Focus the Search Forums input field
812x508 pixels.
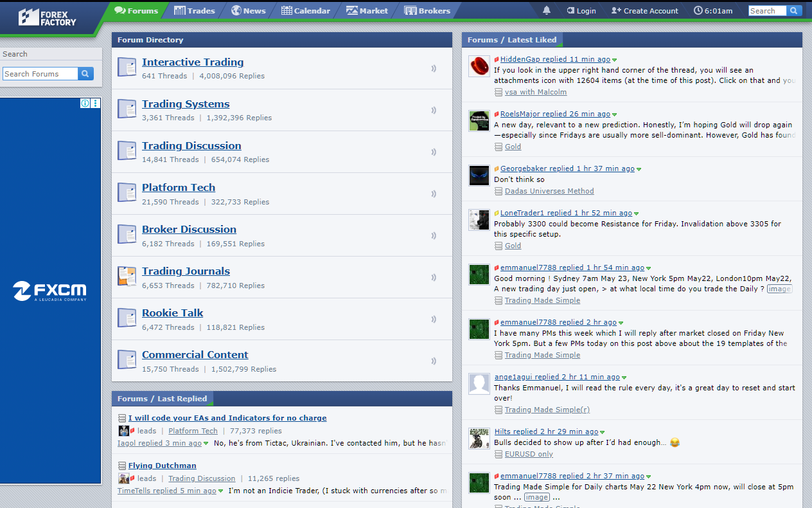coord(40,74)
